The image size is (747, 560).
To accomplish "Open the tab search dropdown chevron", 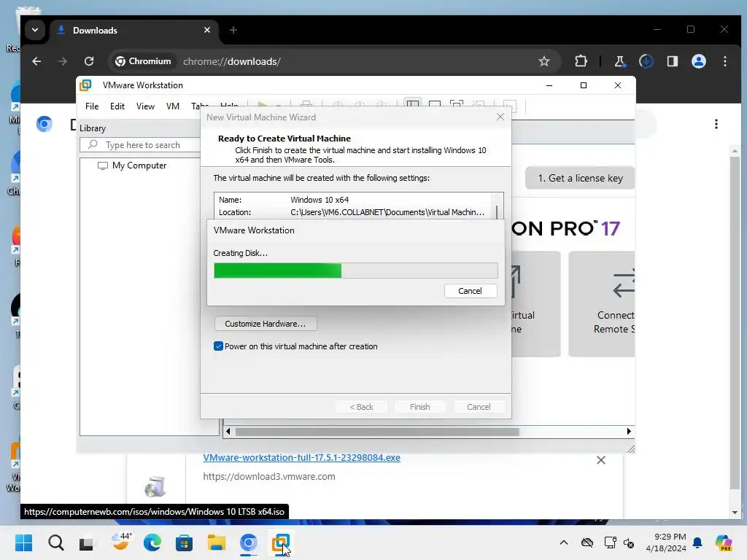I will click(x=35, y=30).
